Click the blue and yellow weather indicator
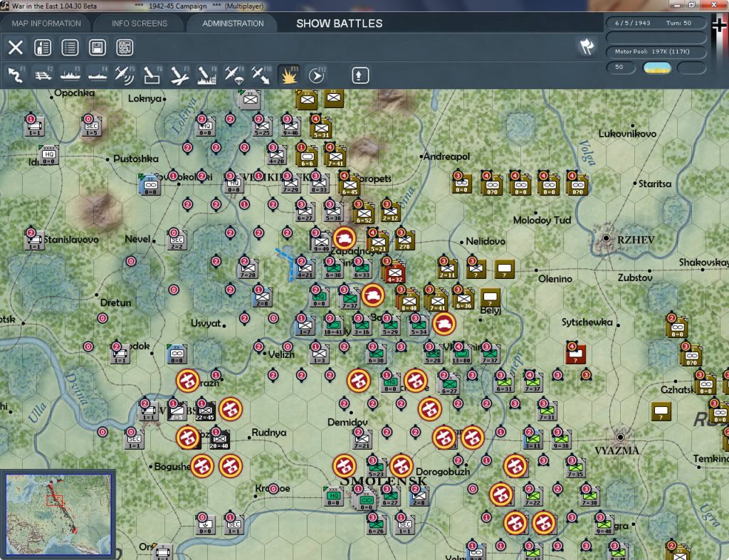The height and width of the screenshot is (560, 729). (656, 68)
